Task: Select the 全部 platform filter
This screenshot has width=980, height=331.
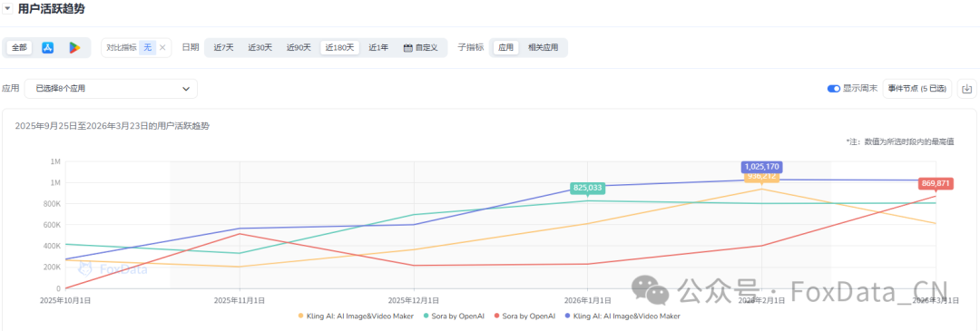Action: pos(19,47)
